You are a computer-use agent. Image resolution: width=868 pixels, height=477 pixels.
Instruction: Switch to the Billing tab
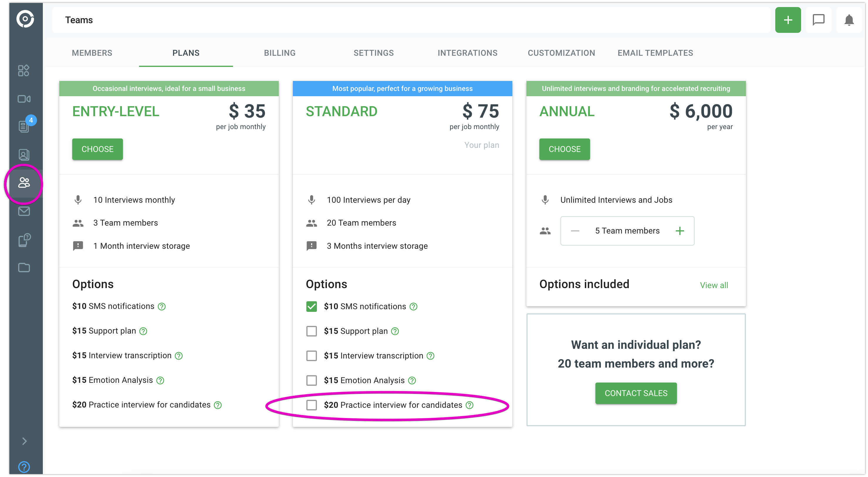point(279,53)
